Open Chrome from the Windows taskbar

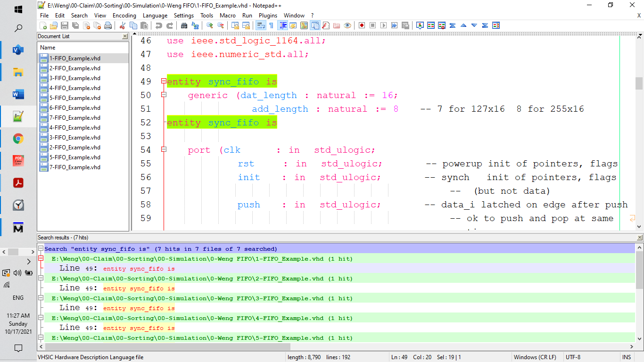(x=18, y=139)
